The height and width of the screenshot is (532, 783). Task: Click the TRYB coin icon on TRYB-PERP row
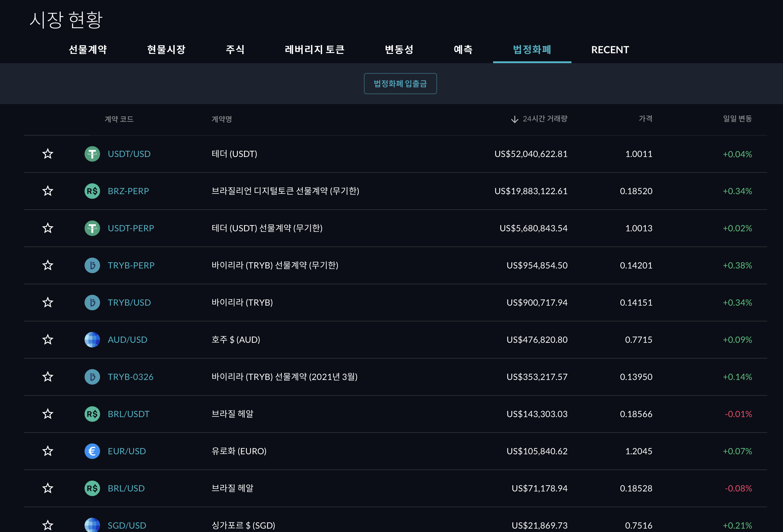(92, 265)
